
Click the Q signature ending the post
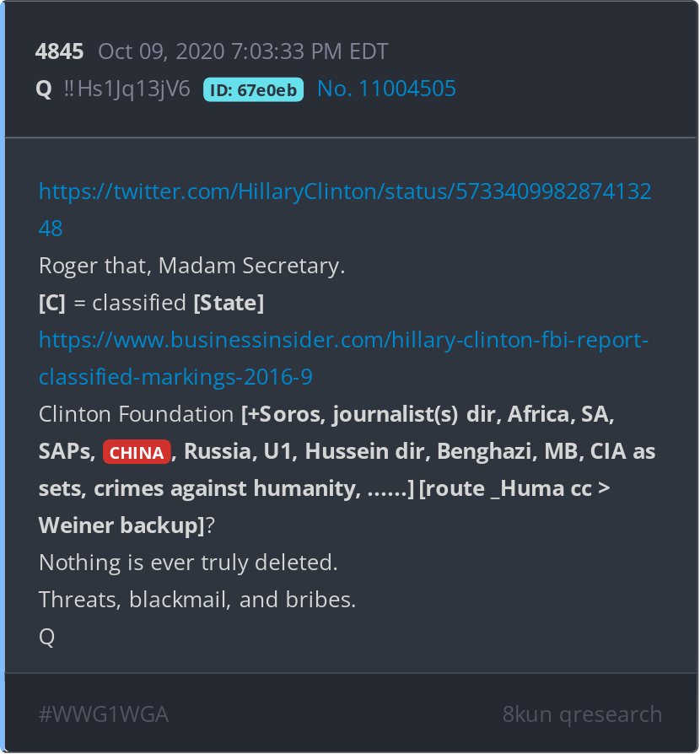point(46,637)
